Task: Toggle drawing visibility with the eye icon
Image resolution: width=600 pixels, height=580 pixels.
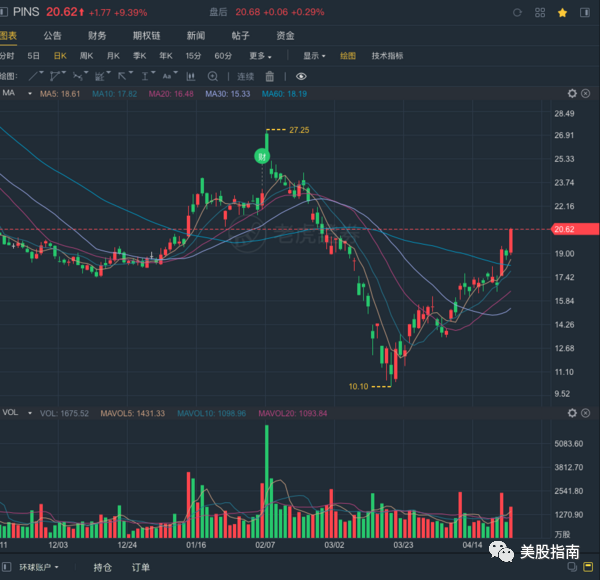Action: 299,76
